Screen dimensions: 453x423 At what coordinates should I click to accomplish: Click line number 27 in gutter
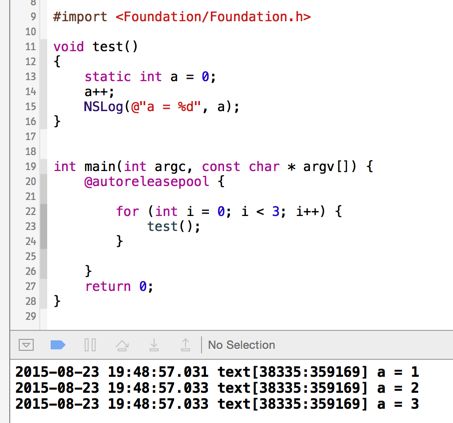[30, 286]
